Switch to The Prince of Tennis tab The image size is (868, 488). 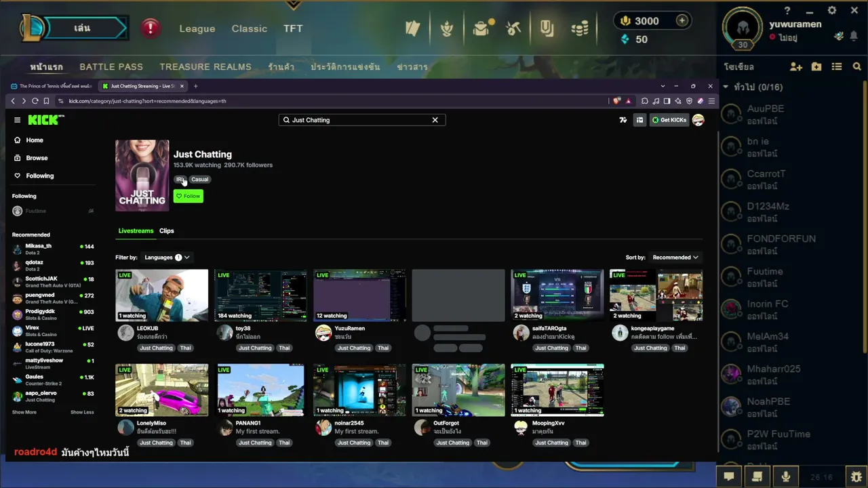(x=51, y=86)
